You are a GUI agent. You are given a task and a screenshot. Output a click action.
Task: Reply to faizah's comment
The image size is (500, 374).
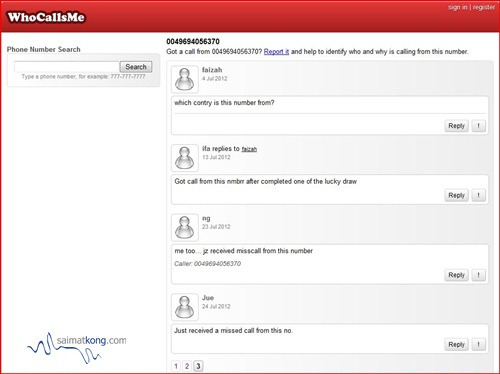pos(456,126)
